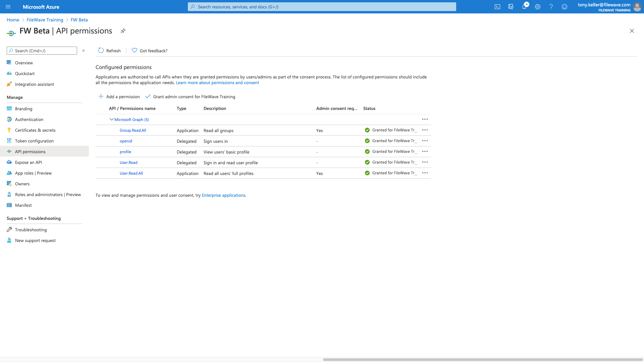Click Learn more about permissions and consent
The image size is (644, 362).
[x=217, y=83]
